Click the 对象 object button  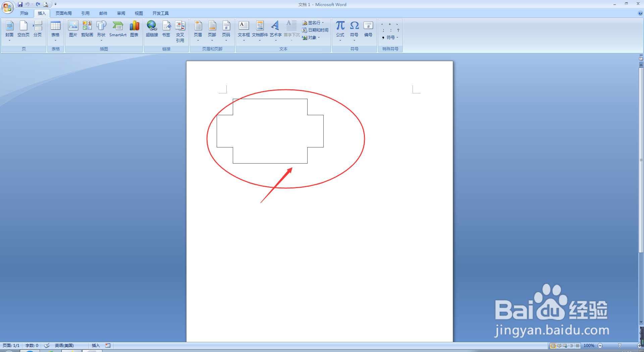[x=311, y=38]
